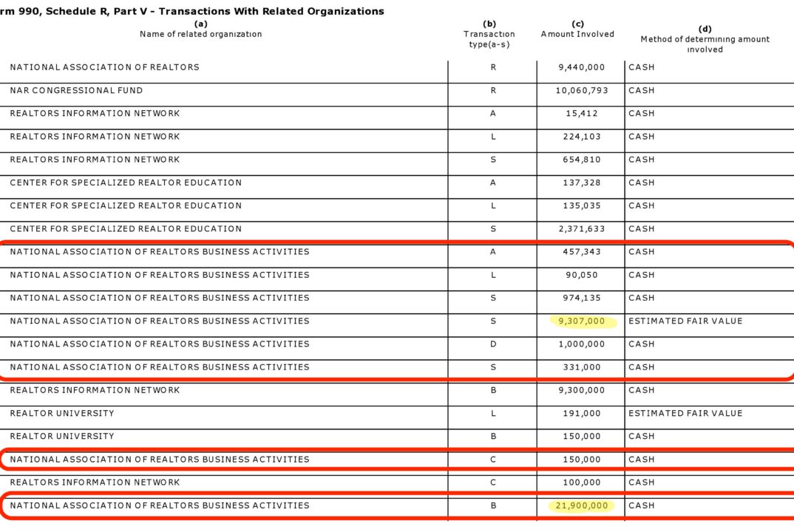The width and height of the screenshot is (794, 532).
Task: Select transaction type 'R' in the 9,440,000 row
Action: click(493, 67)
